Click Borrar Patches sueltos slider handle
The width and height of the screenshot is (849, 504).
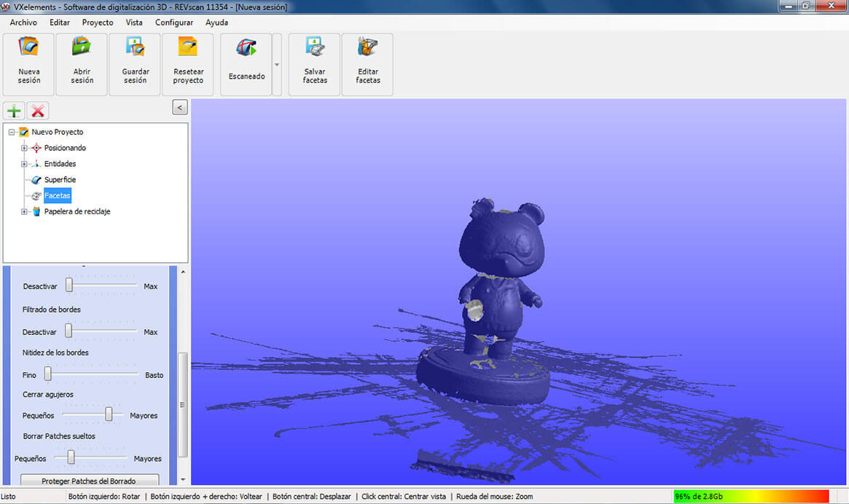pyautogui.click(x=71, y=457)
